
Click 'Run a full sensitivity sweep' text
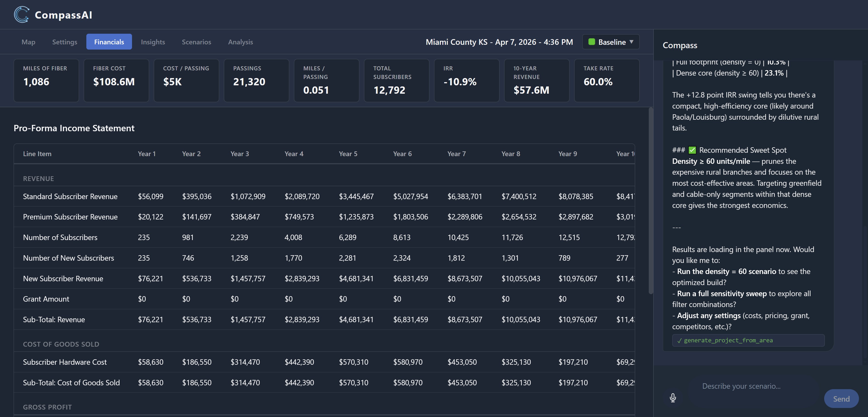[x=722, y=294]
